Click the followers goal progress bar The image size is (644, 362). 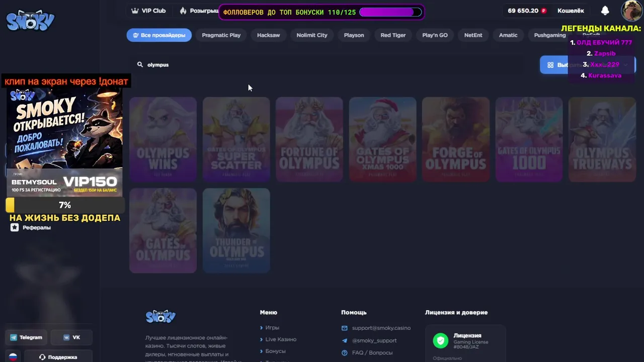click(390, 12)
